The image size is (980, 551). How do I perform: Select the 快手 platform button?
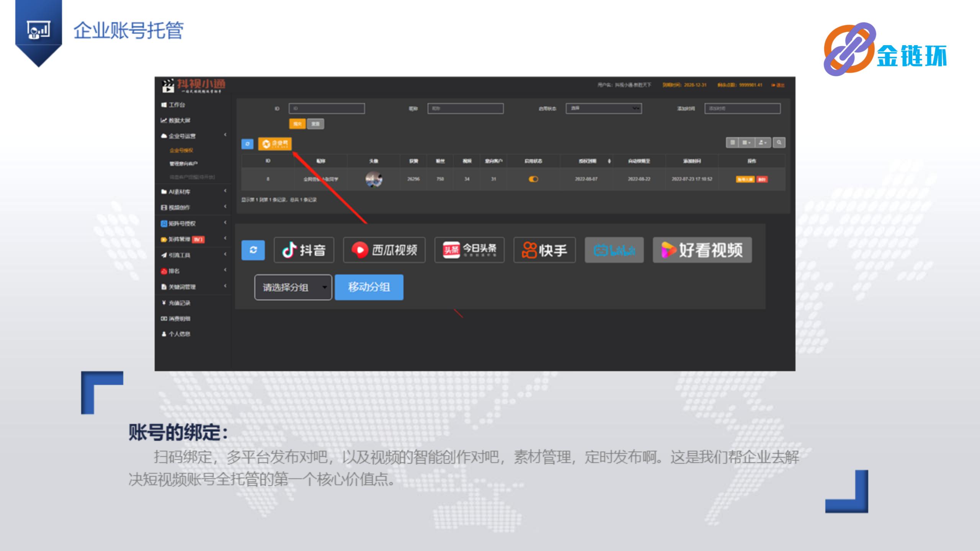(x=544, y=250)
